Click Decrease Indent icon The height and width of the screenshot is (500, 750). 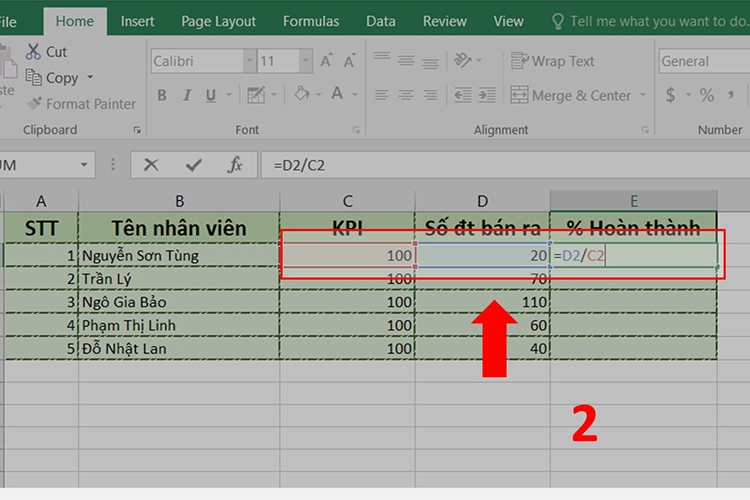tap(463, 95)
